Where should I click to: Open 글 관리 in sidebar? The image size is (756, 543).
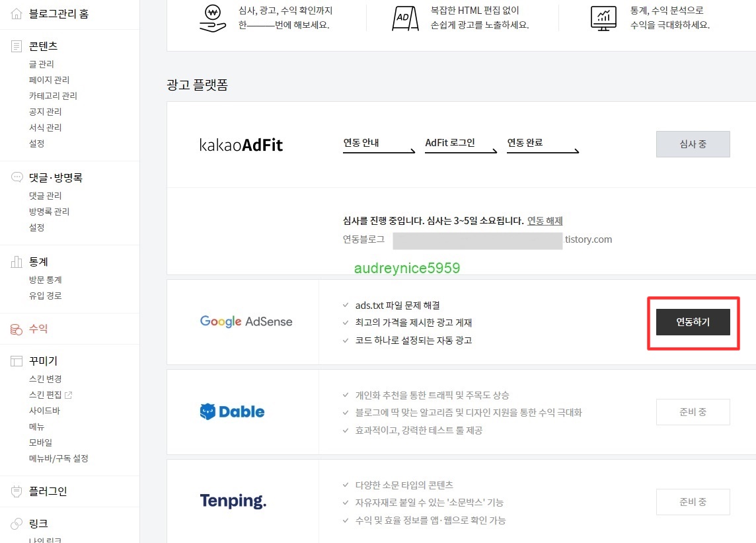point(42,64)
